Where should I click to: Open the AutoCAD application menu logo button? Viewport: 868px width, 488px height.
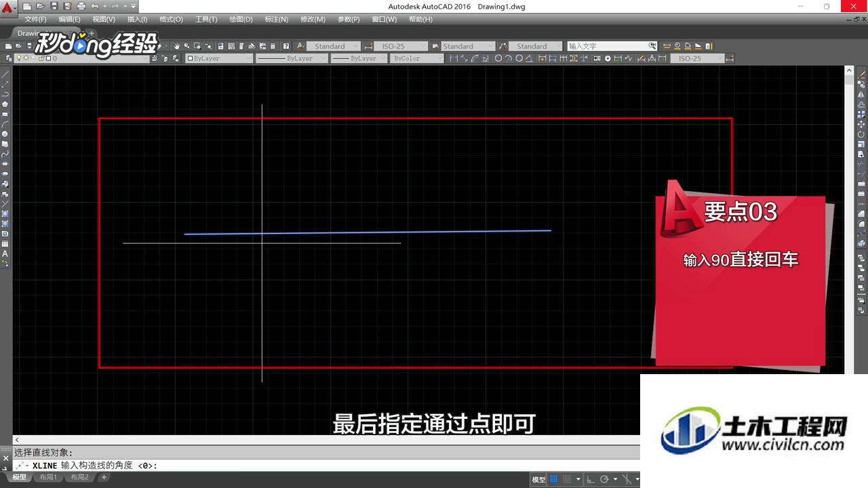pyautogui.click(x=8, y=8)
